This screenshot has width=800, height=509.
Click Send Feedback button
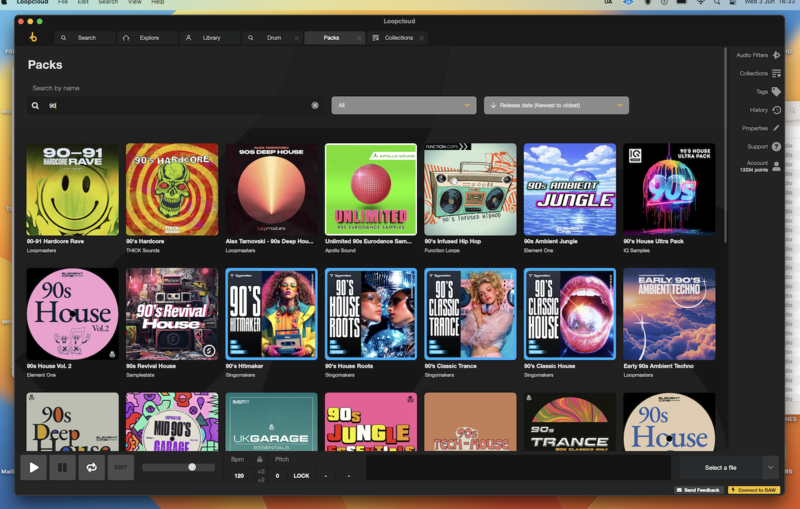698,490
